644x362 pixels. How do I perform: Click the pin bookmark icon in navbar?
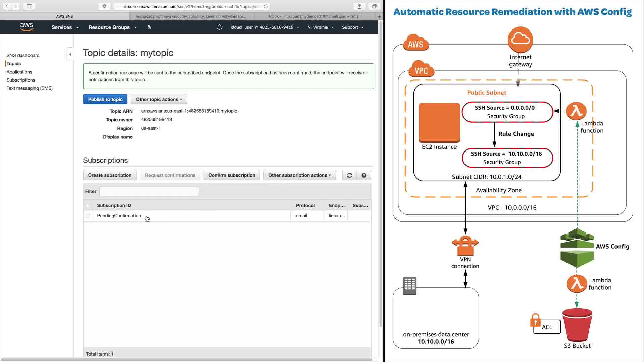[149, 27]
